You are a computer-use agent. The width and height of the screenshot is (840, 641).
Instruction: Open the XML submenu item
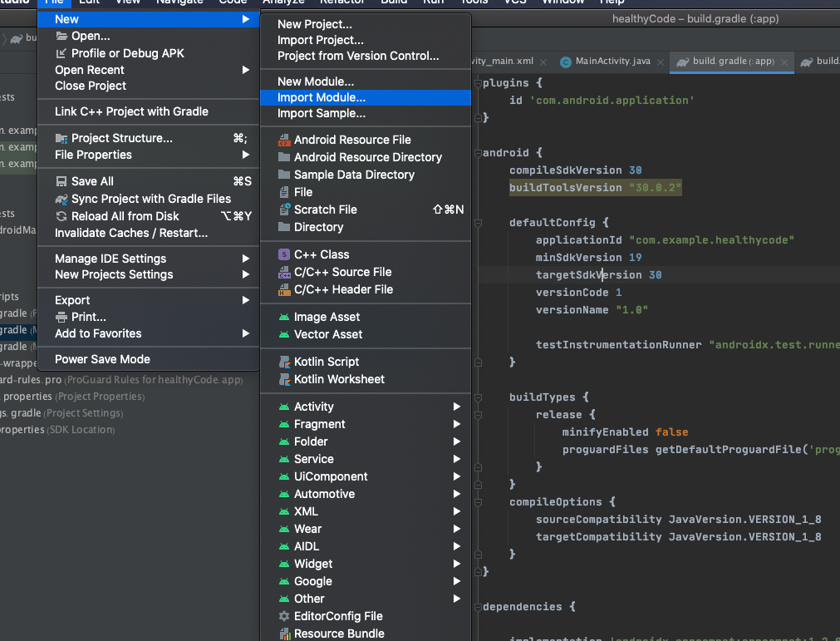coord(366,511)
